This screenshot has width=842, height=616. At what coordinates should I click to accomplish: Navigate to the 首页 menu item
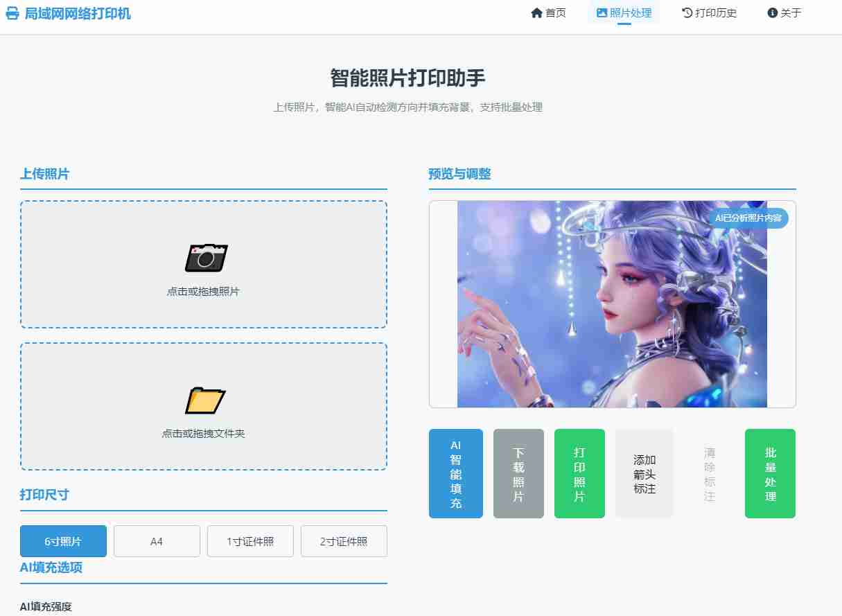[x=554, y=12]
